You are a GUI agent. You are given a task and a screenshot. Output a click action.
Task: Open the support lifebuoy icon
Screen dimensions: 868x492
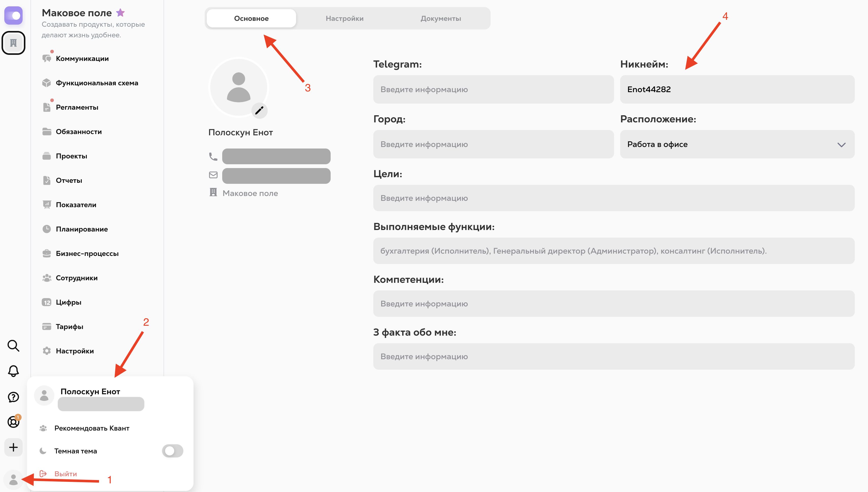pyautogui.click(x=13, y=422)
